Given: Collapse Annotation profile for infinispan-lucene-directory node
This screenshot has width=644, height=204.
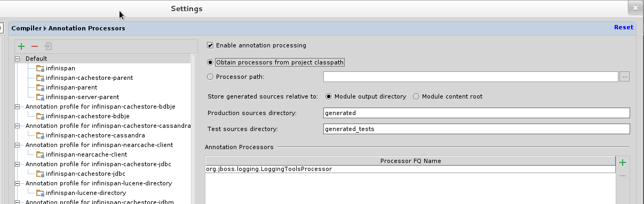Looking at the screenshot, I should [18, 183].
